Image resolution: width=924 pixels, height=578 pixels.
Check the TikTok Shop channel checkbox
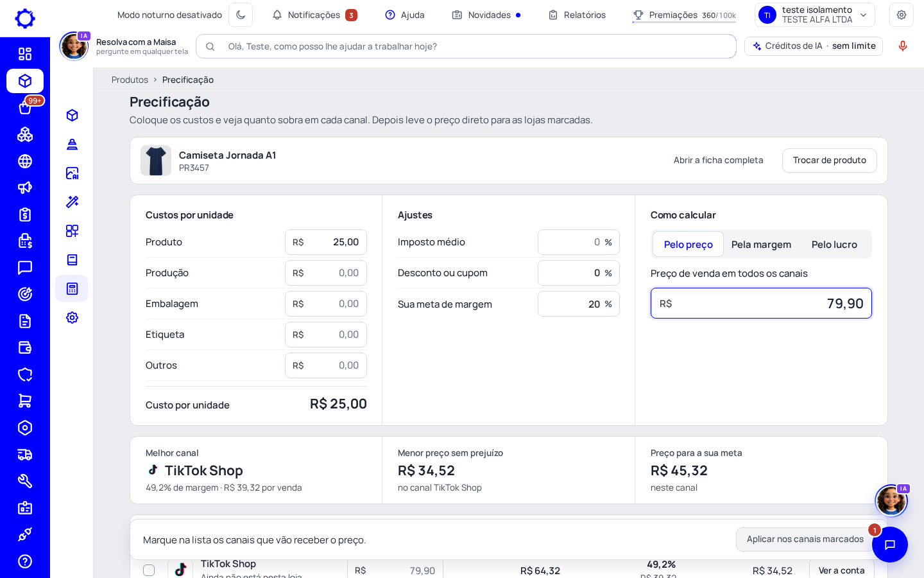[149, 570]
